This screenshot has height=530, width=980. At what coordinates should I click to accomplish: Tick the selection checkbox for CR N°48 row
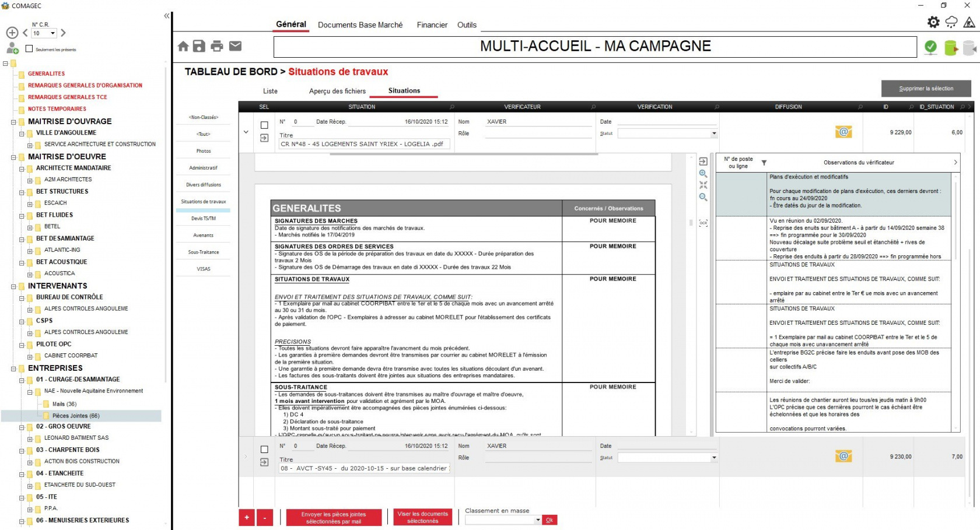[264, 125]
